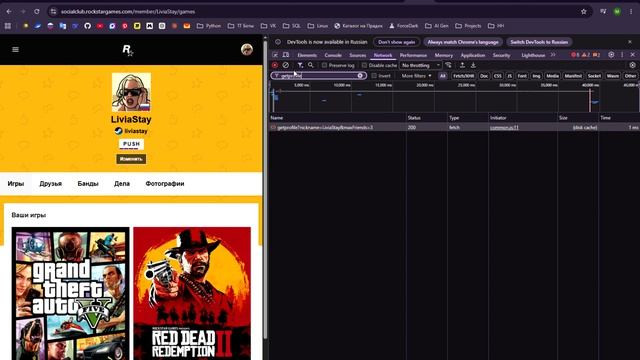Screen dimensions: 640x360
Task: Open network conditions wifi icon
Action: (449, 65)
